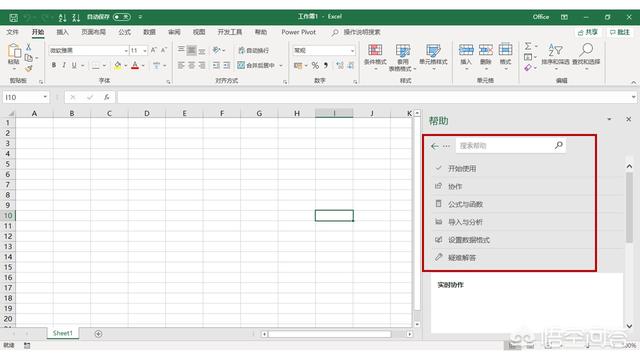This screenshot has width=640, height=360.
Task: Toggle the AutoSave switch
Action: coord(122,17)
